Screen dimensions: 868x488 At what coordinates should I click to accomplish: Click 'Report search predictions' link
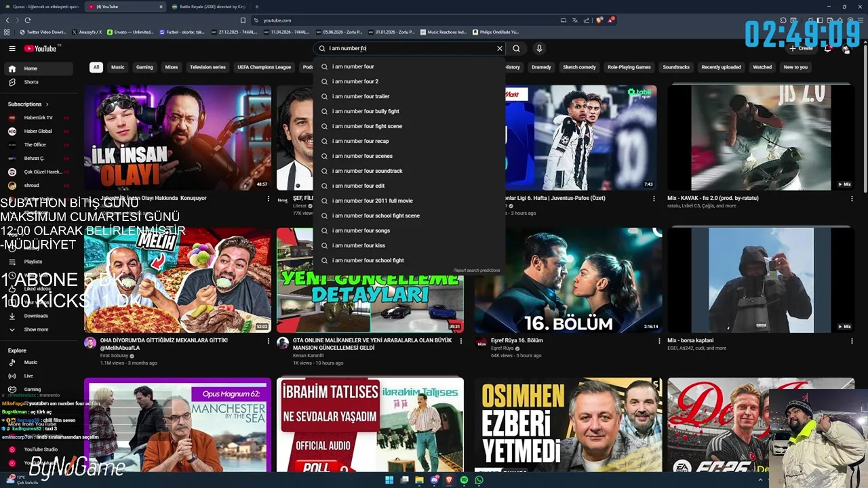pos(477,270)
